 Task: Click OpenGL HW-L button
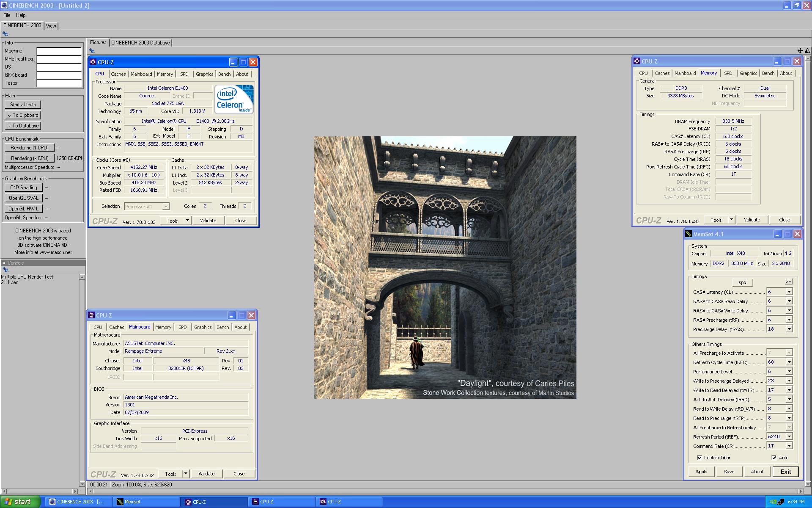pyautogui.click(x=24, y=209)
